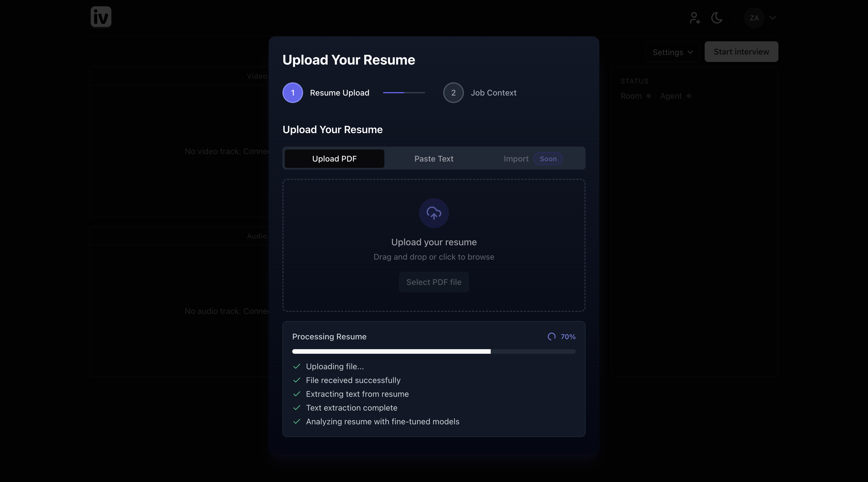Viewport: 868px width, 482px height.
Task: Click the Start interview button
Action: pos(741,52)
